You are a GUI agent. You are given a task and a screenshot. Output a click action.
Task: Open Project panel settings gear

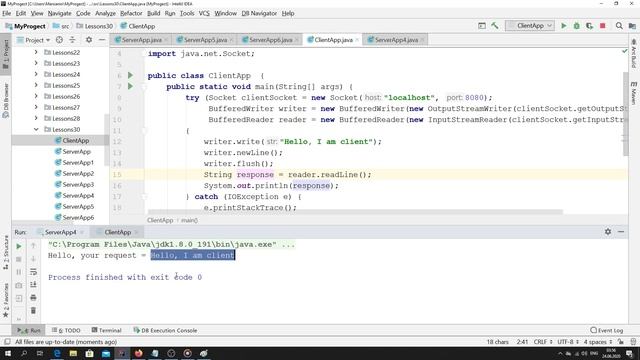coord(89,40)
